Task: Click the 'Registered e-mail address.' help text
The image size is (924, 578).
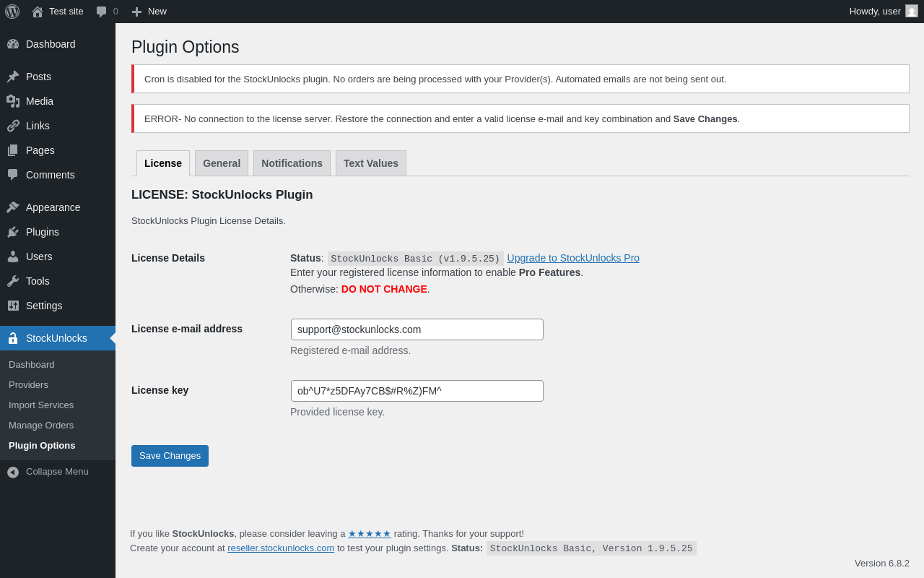Action: (x=350, y=350)
